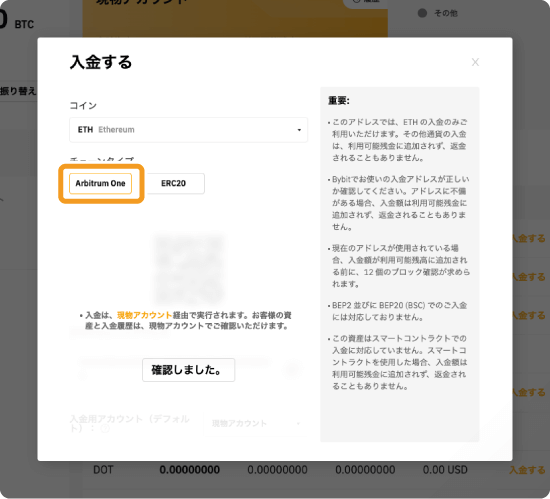Select the Arbitrum One chain type
This screenshot has width=550, height=499.
click(x=100, y=183)
